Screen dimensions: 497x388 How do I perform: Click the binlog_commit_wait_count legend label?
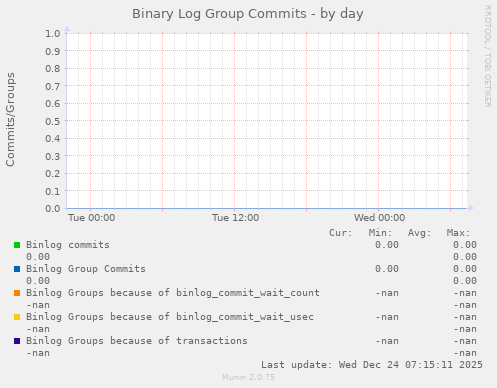click(173, 293)
